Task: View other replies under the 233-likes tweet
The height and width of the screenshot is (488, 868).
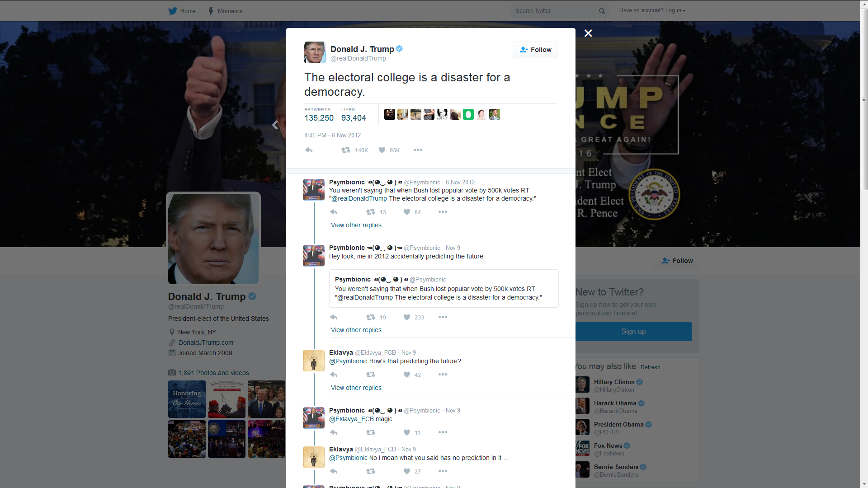Action: pyautogui.click(x=356, y=330)
